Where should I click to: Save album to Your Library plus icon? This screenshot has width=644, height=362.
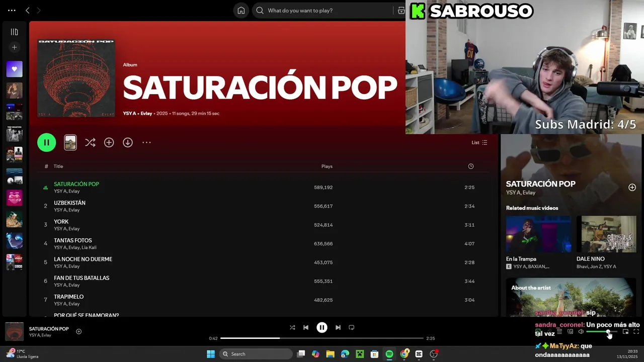(109, 142)
